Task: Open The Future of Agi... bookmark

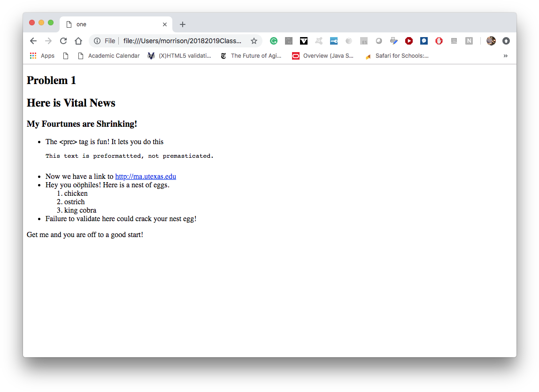Action: (251, 56)
